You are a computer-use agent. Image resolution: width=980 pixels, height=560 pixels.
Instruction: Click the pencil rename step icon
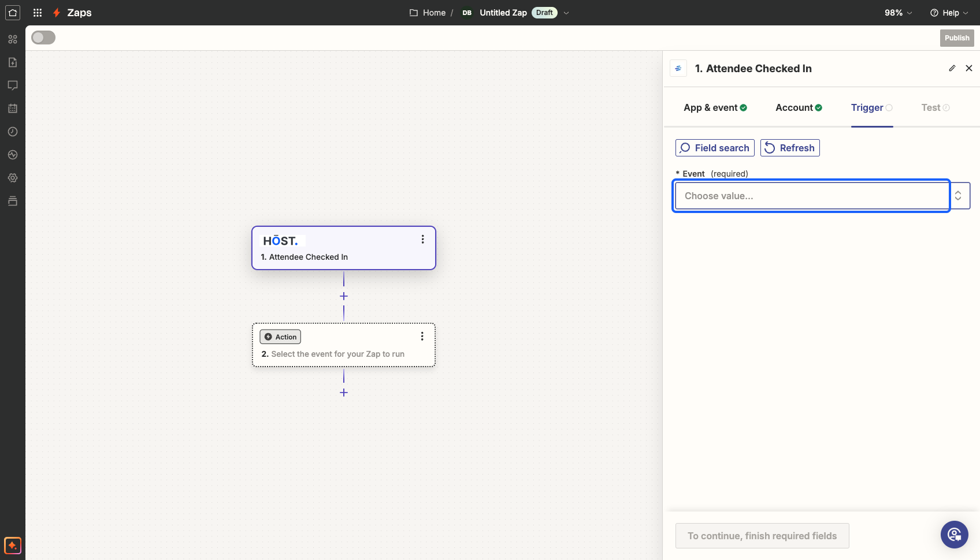[x=952, y=68]
